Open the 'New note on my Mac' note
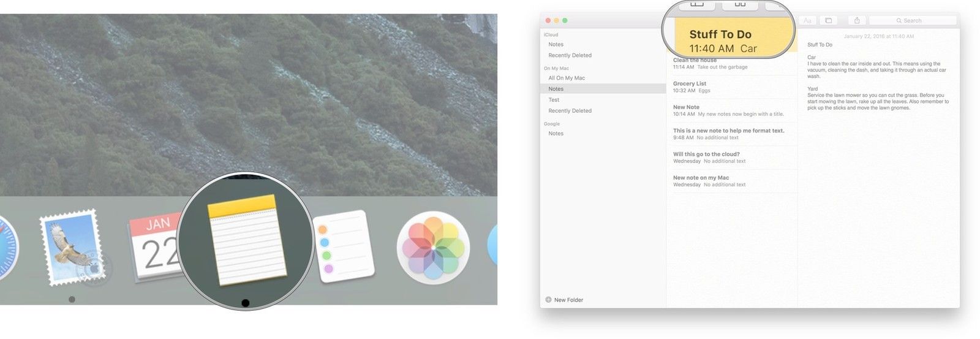The width and height of the screenshot is (980, 339). click(x=732, y=181)
